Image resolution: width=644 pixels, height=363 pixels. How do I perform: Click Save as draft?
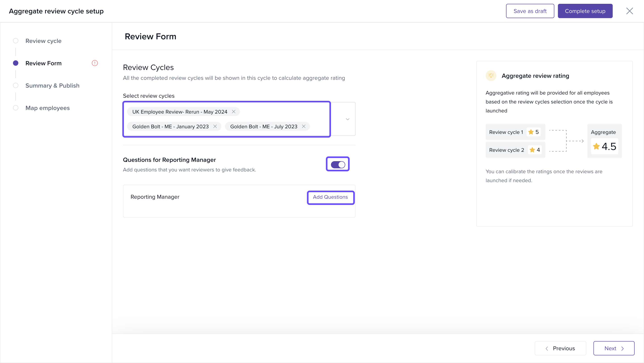point(530,11)
